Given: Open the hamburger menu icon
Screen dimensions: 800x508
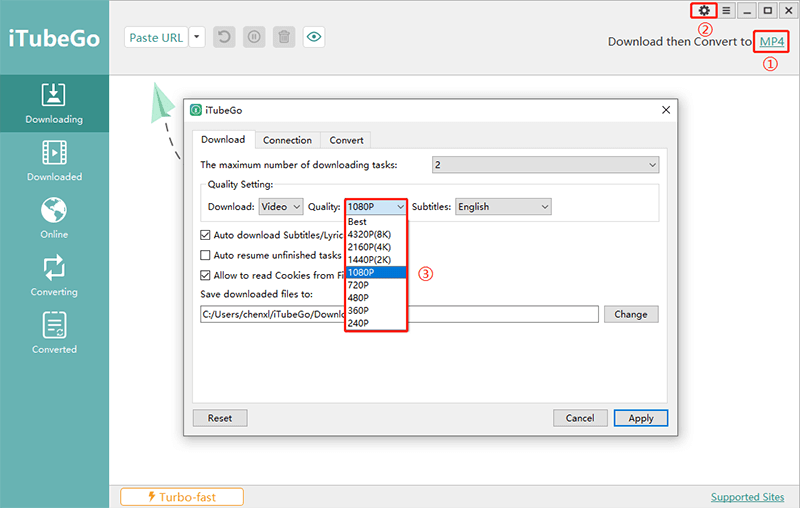Looking at the screenshot, I should point(726,11).
